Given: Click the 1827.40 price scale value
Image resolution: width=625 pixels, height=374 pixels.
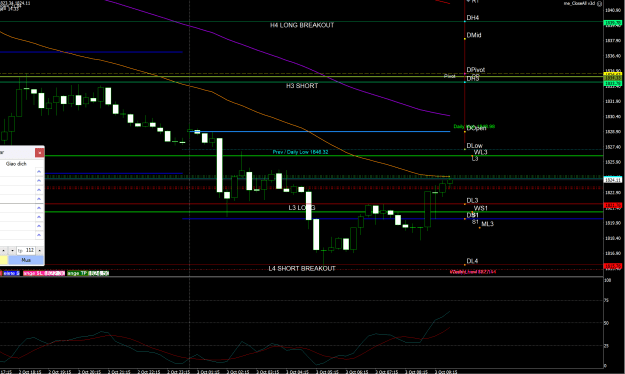Looking at the screenshot, I should click(x=613, y=147).
